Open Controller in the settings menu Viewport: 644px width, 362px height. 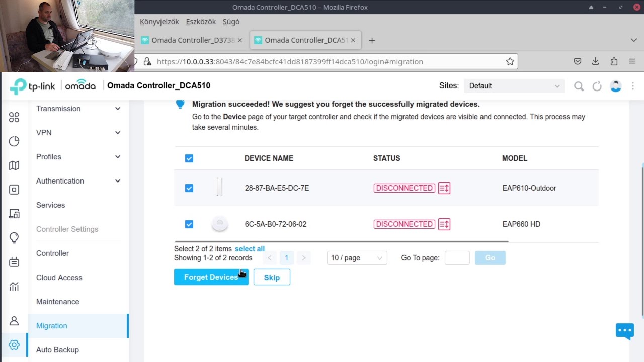click(78, 253)
